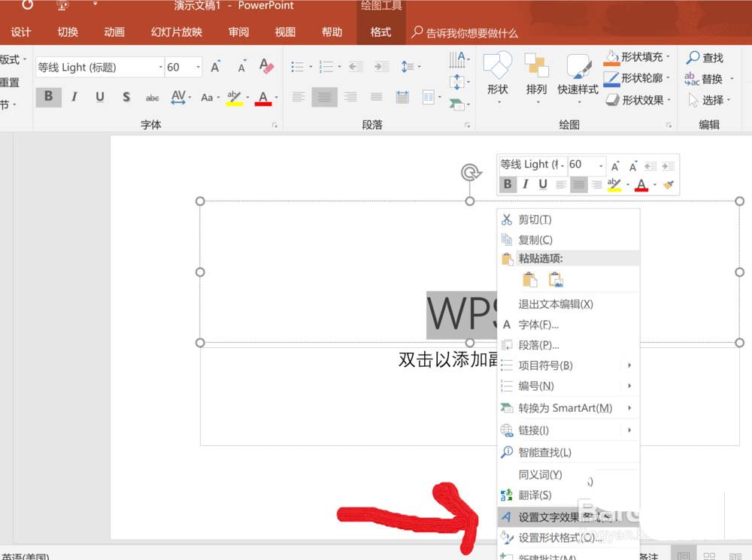Viewport: 752px width, 560px height.
Task: Open the font dialog launcher in 字体 group
Action: tap(274, 125)
